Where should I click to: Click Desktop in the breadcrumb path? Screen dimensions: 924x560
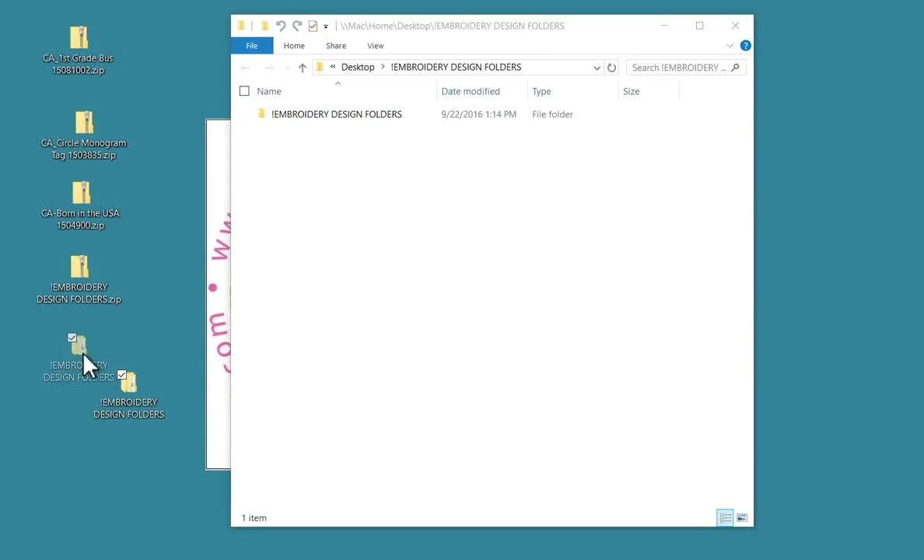tap(358, 67)
